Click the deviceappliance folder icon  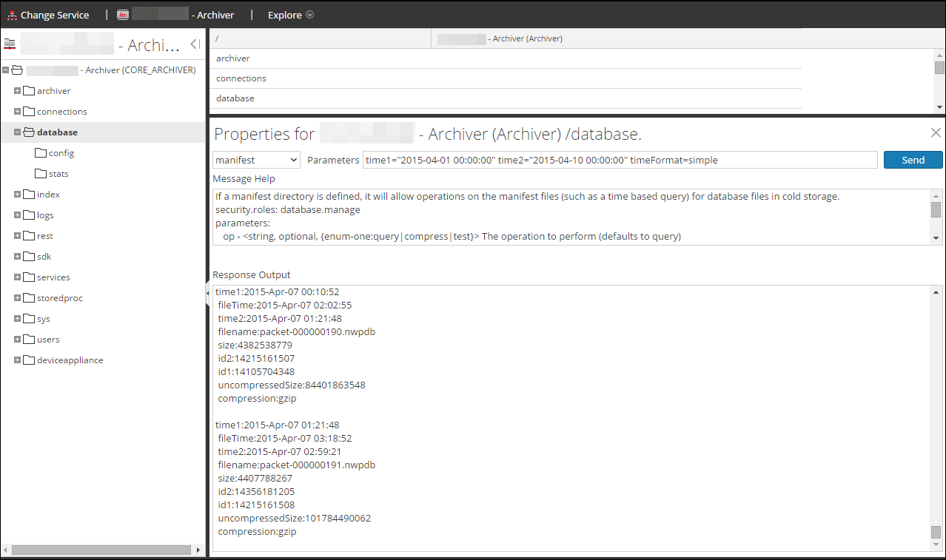(x=29, y=360)
